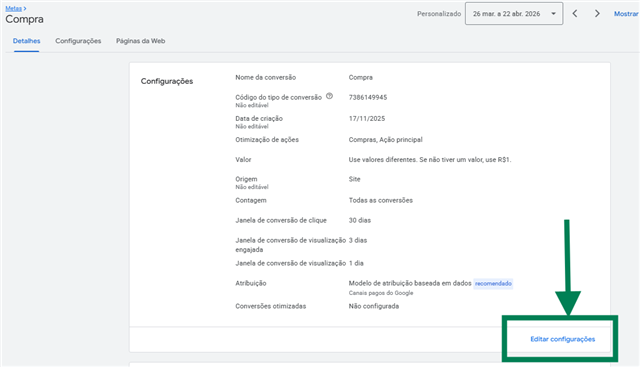Click 'Não configurada' optimized conversions value
Screen dimensions: 640x367
[x=373, y=306]
